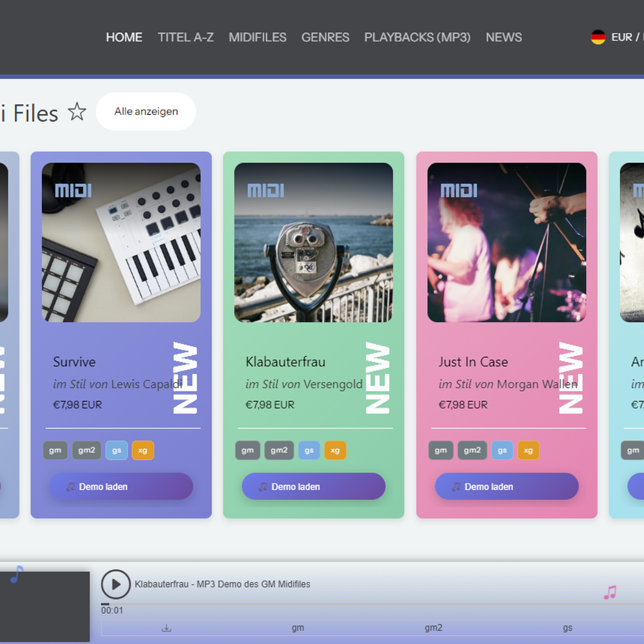
Task: Open the MIDIFILES menu item
Action: [258, 37]
